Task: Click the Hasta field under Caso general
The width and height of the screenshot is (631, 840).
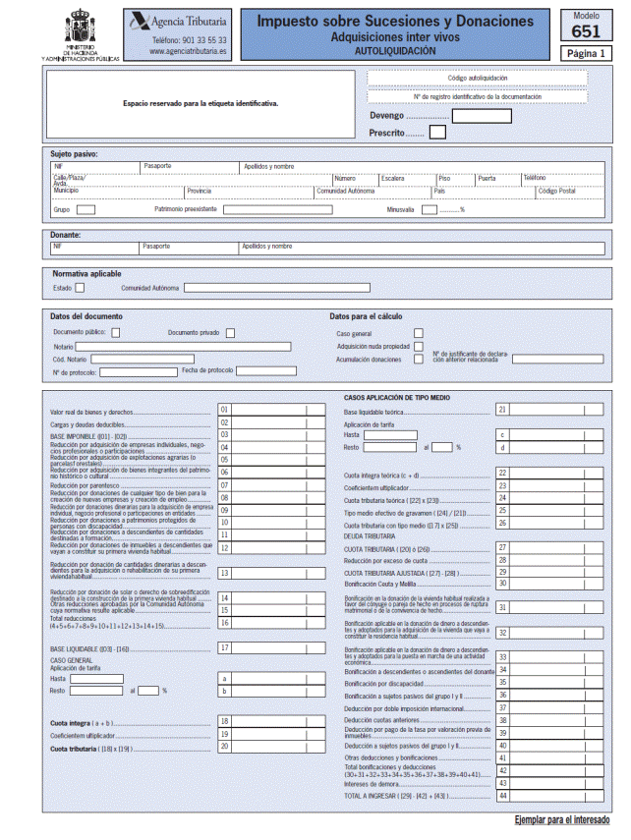Action: click(x=96, y=679)
